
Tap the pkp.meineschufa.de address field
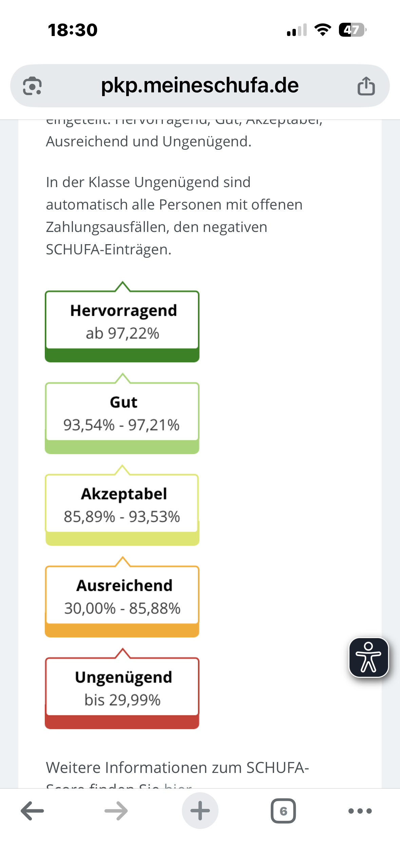[200, 86]
